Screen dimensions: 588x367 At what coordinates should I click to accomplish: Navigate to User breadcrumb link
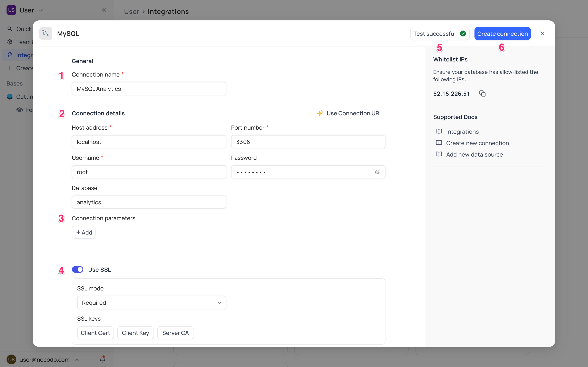(132, 11)
